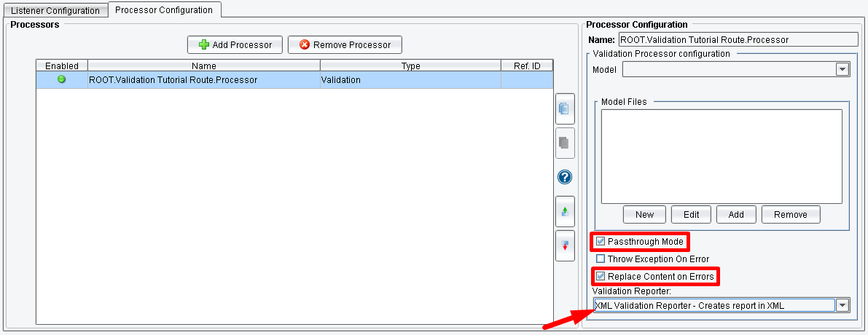Toggle Replace Content on Errors checkbox
This screenshot has height=335, width=868.
(x=601, y=276)
